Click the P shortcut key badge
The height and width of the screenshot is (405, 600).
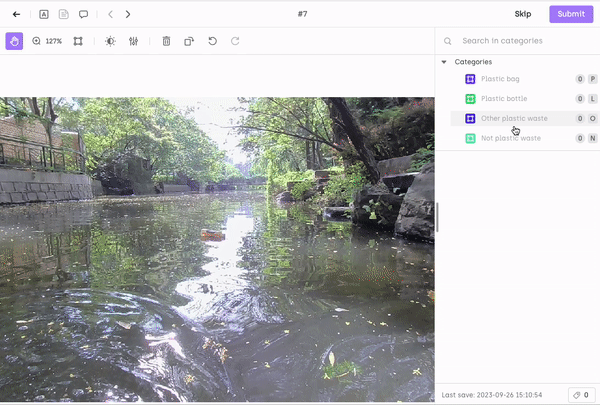[592, 79]
